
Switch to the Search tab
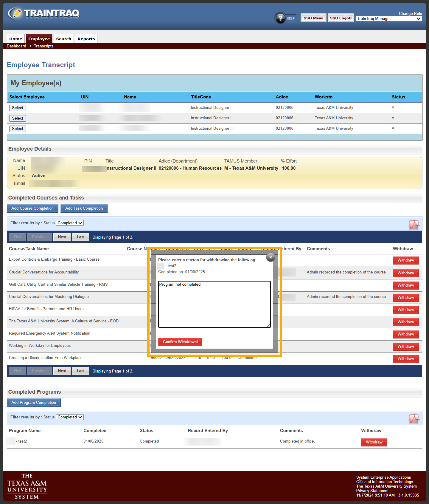tap(63, 39)
